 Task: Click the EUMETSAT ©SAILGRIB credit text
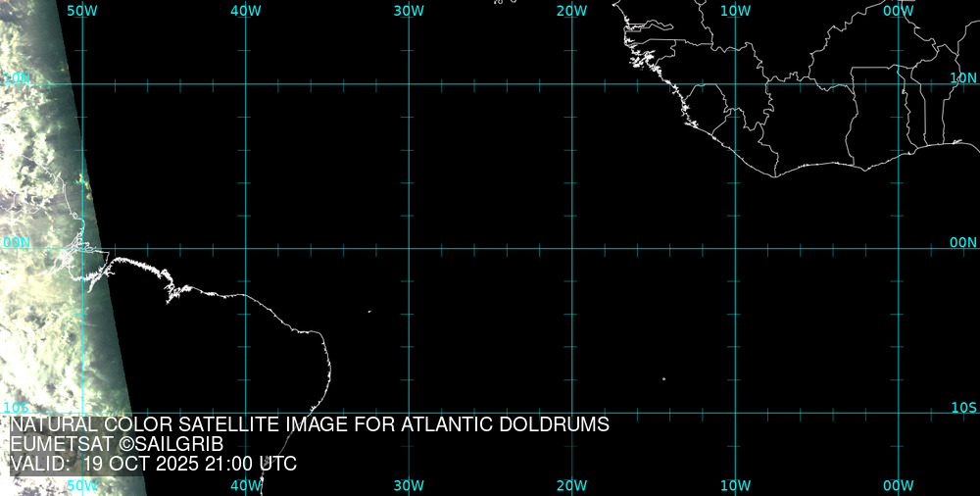tap(117, 444)
